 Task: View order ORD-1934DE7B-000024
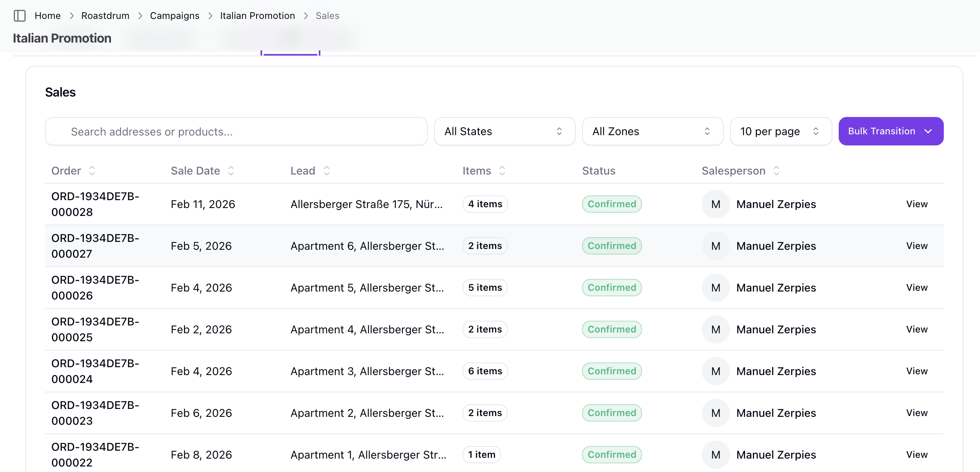917,371
